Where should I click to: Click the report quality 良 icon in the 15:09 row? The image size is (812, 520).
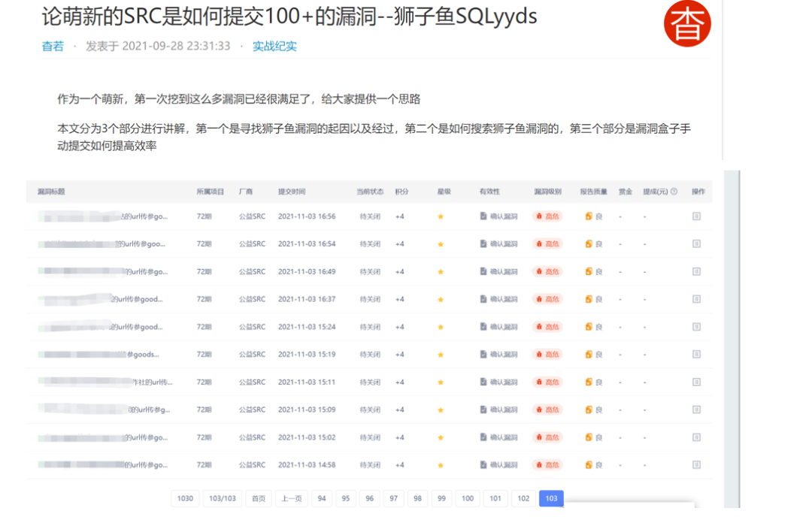[589, 410]
